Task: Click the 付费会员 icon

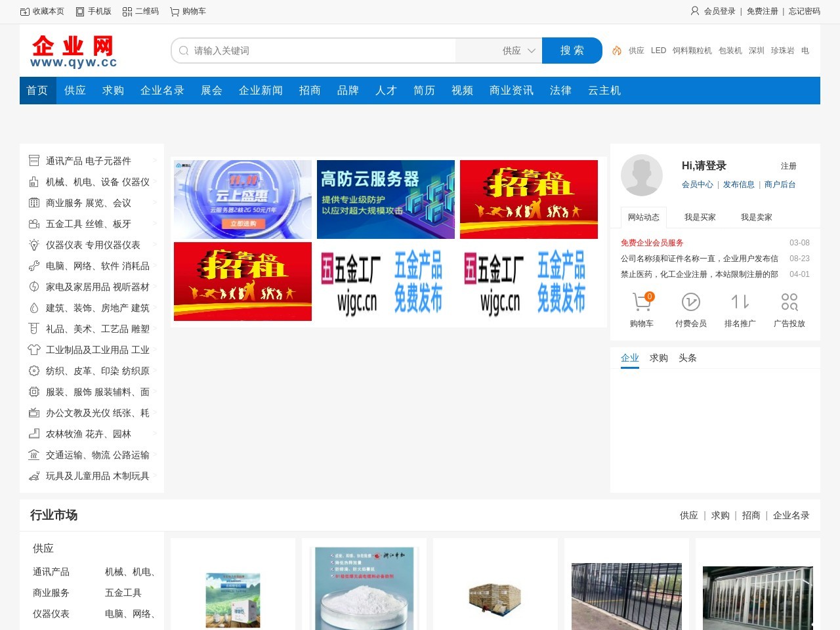Action: tap(691, 302)
